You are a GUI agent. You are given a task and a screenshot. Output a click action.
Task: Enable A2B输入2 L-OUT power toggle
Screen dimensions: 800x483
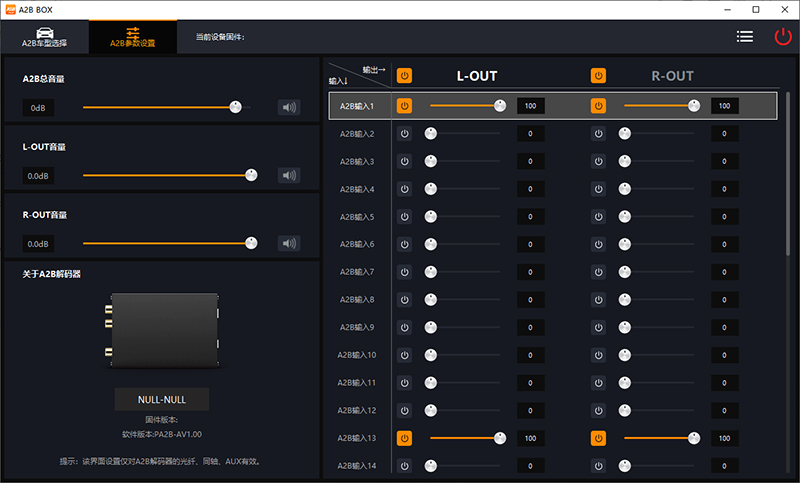pos(404,133)
